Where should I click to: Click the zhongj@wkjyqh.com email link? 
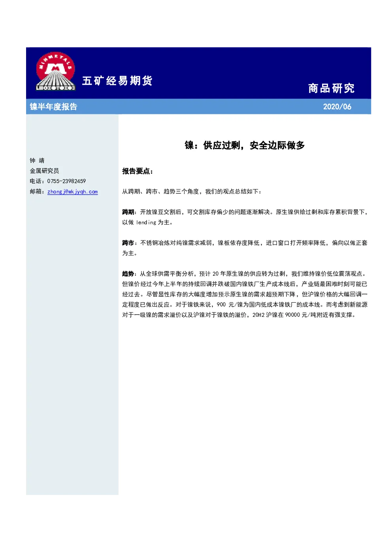click(x=72, y=191)
